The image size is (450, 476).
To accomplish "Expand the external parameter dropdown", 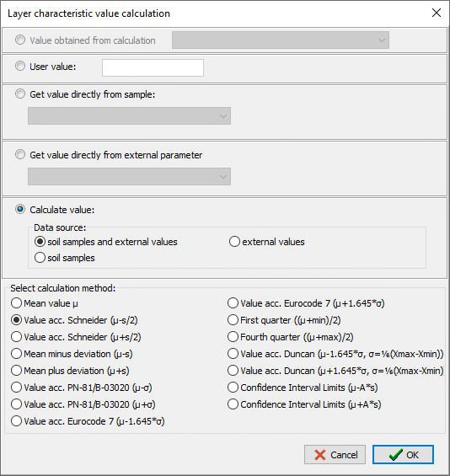I will coord(129,176).
